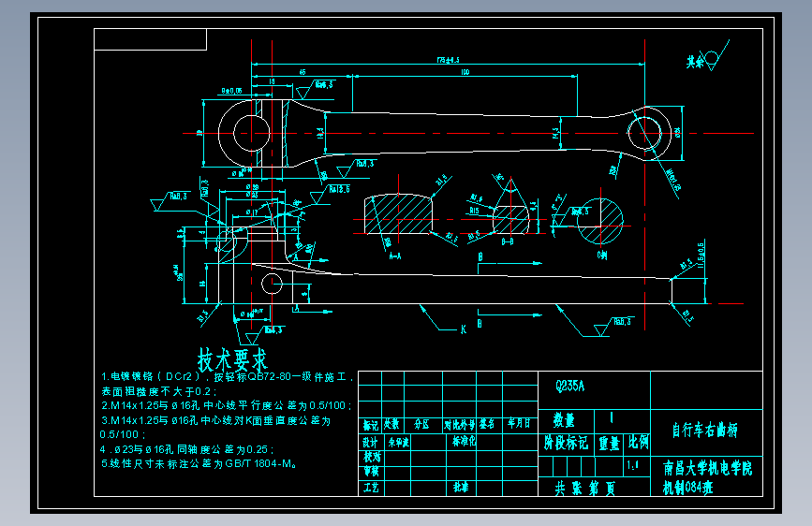Select the school name "南昌大学机电学院"
This screenshot has width=812, height=526.
tap(707, 469)
